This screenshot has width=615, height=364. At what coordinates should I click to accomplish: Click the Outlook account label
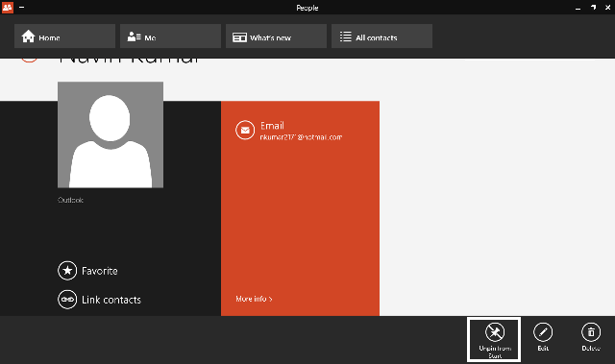pyautogui.click(x=70, y=200)
